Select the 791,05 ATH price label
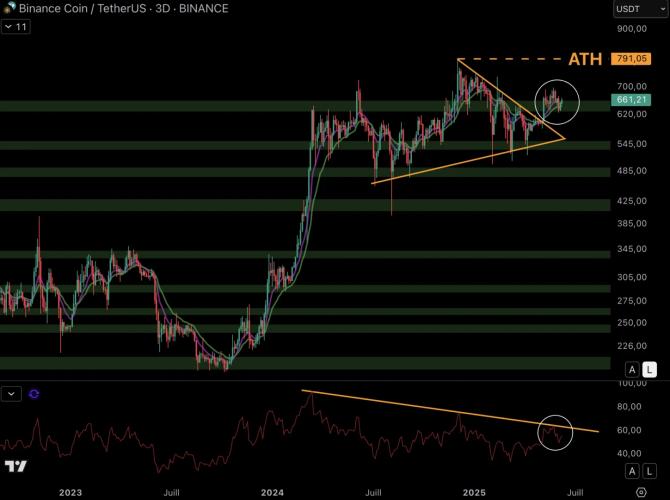Viewport: 670px width, 500px height. (631, 59)
